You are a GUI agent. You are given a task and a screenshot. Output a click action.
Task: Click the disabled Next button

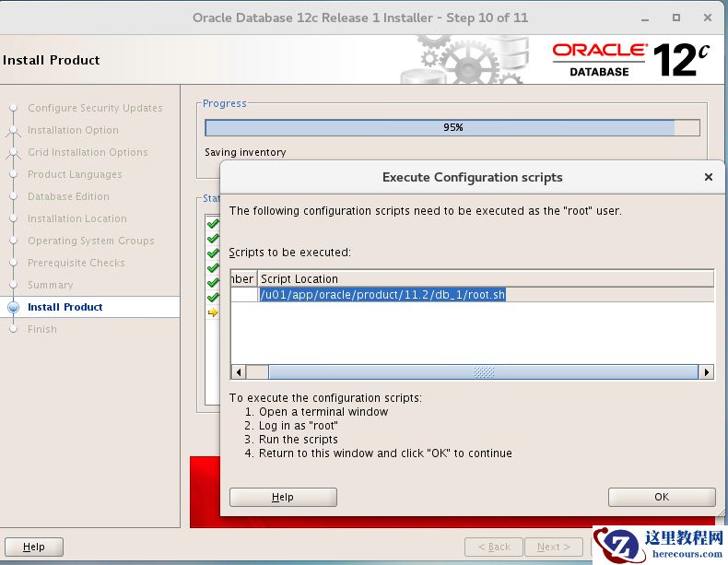click(x=554, y=547)
